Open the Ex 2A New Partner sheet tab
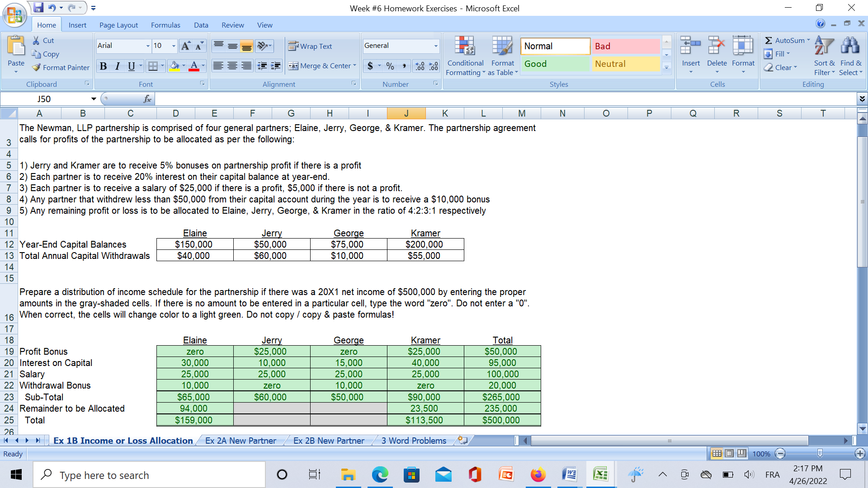 241,441
